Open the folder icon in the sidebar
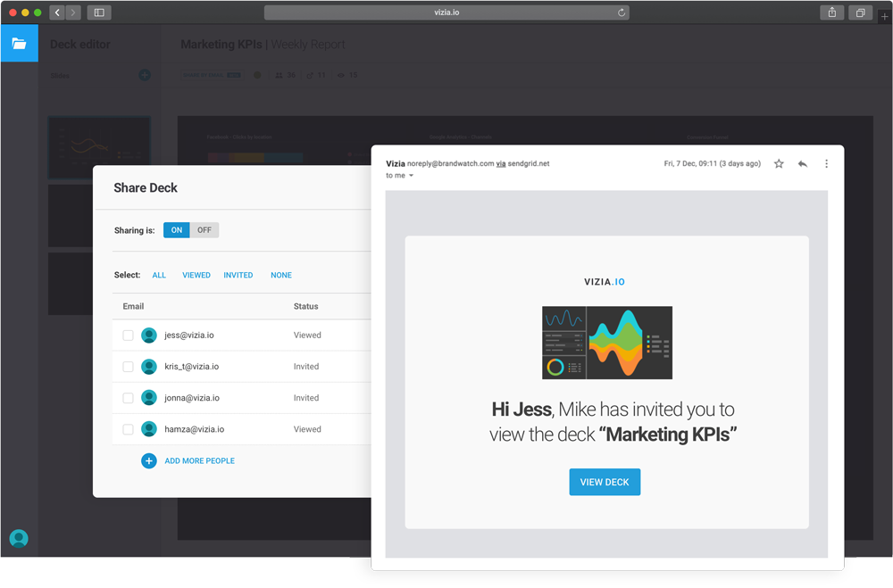 point(19,43)
